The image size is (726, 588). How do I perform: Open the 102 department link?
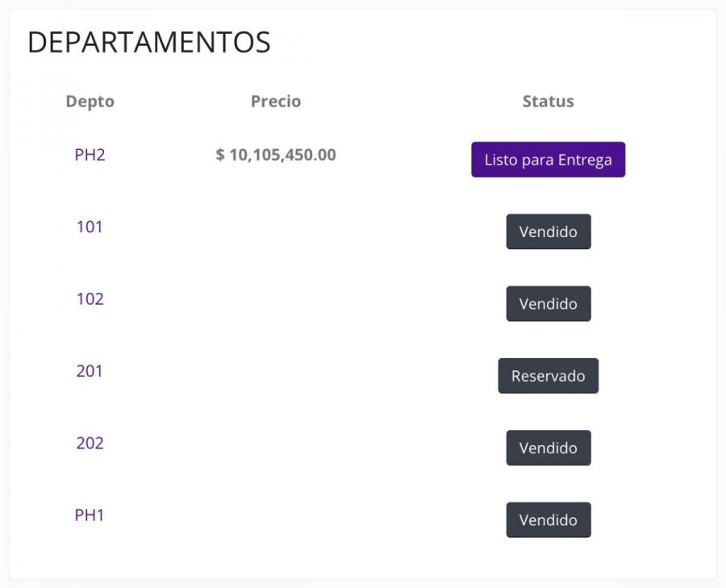pos(90,299)
